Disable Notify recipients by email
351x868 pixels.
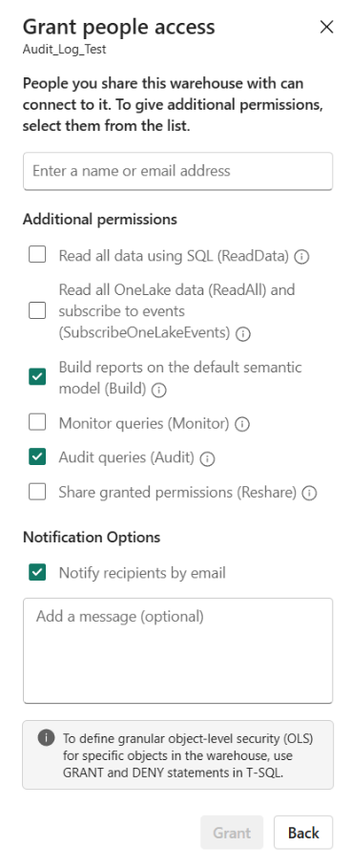[37, 572]
